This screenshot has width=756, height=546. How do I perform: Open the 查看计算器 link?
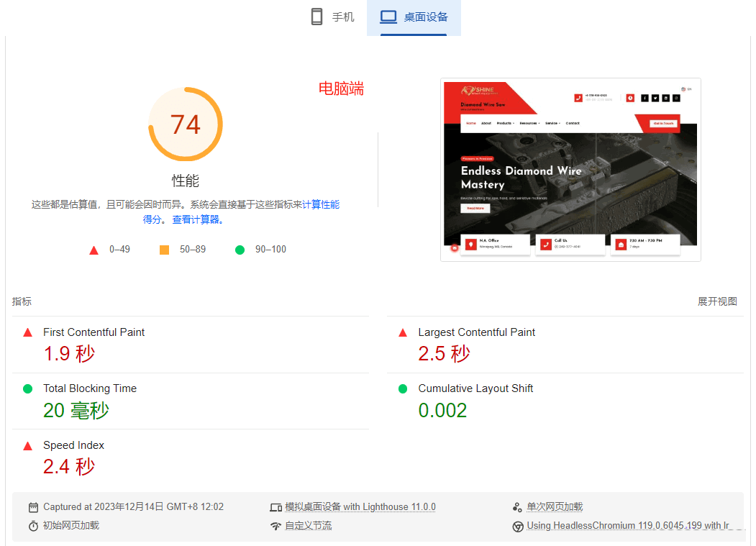coord(196,219)
